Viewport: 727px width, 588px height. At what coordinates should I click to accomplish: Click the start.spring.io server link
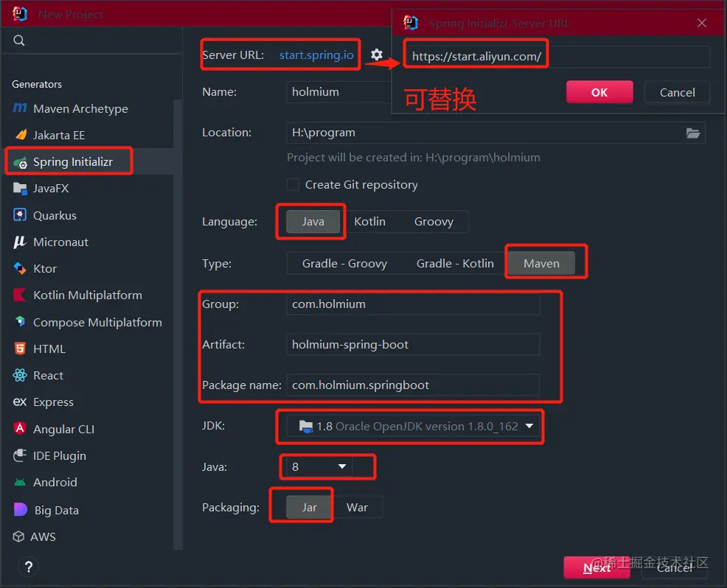316,55
